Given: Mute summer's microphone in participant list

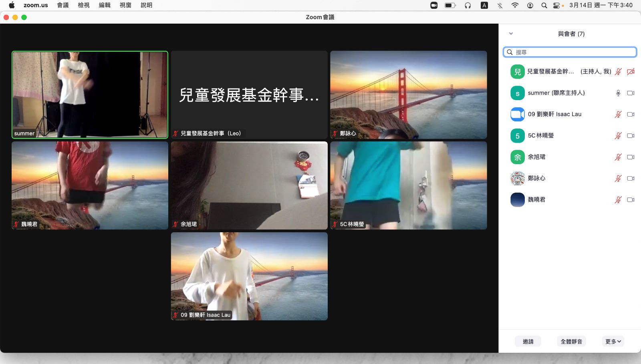Looking at the screenshot, I should [x=618, y=93].
